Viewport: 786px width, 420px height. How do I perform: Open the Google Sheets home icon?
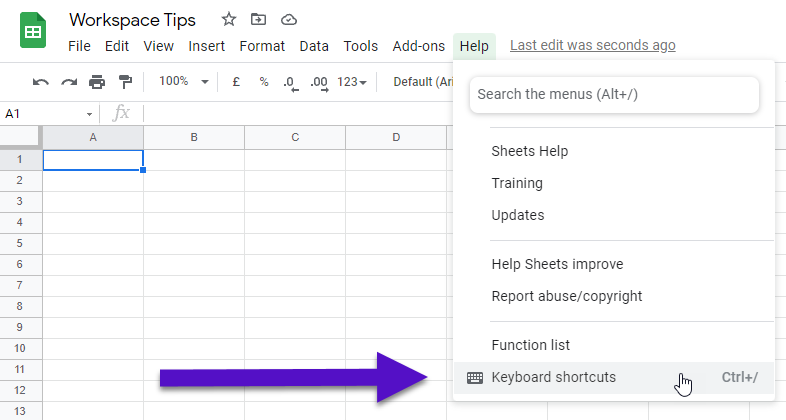(x=33, y=31)
